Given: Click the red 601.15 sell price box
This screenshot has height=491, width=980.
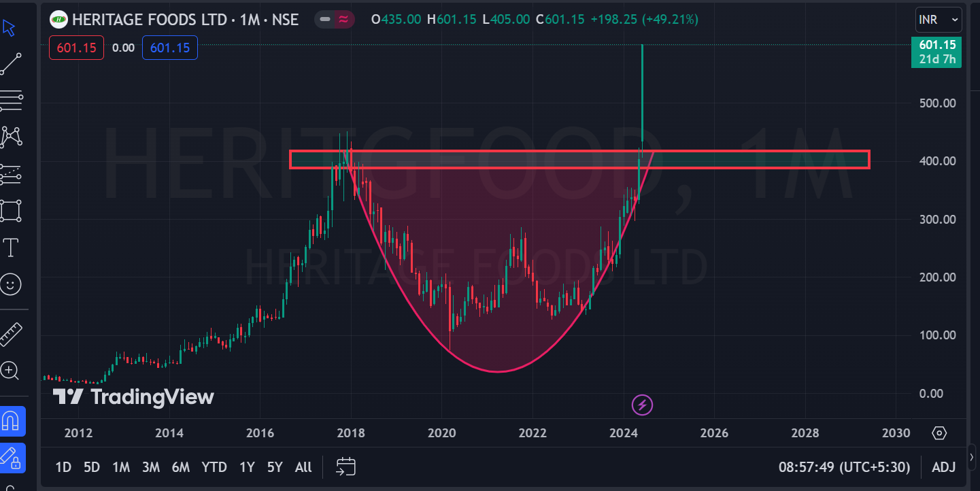Looking at the screenshot, I should coord(76,48).
